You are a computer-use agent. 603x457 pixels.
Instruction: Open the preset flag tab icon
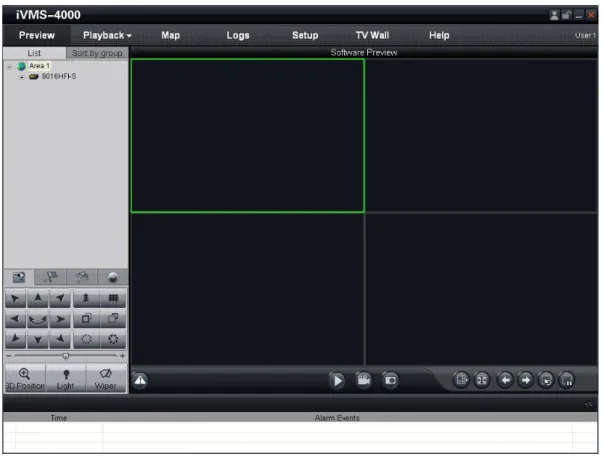(x=50, y=277)
